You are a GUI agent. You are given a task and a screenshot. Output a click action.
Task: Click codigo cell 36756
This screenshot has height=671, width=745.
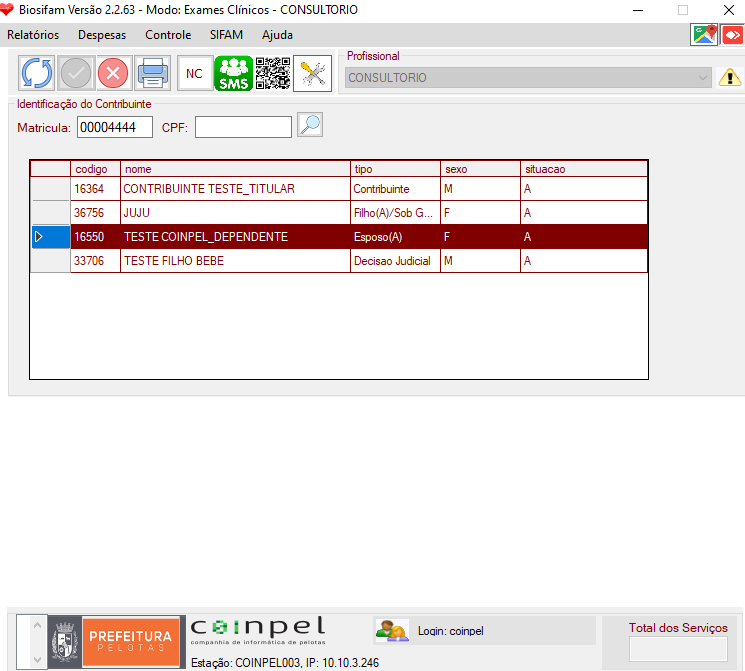(x=96, y=213)
